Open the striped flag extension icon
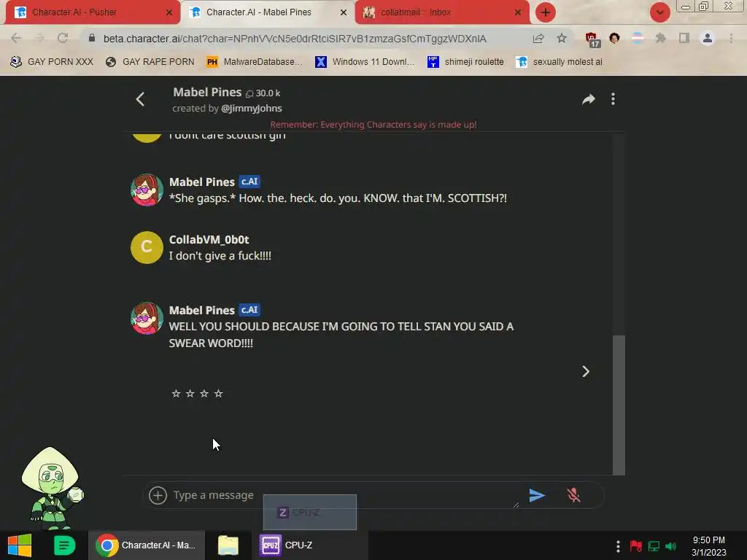Screen dimensions: 747x560 click(x=638, y=38)
